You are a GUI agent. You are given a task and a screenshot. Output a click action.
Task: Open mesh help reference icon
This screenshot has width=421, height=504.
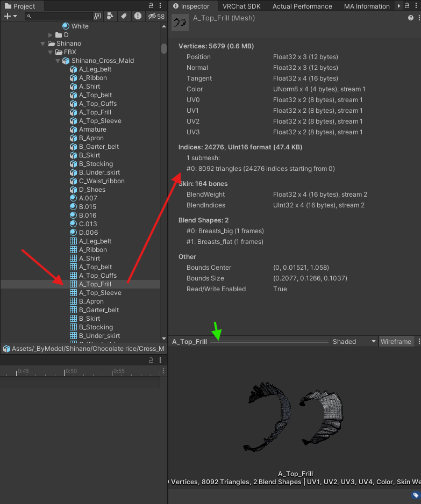(411, 18)
